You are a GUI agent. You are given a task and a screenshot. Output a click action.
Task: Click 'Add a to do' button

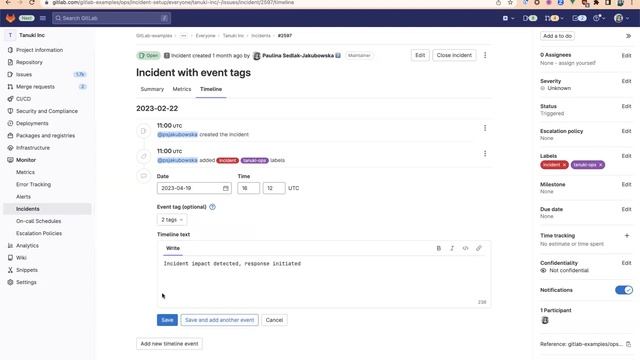coord(558,36)
